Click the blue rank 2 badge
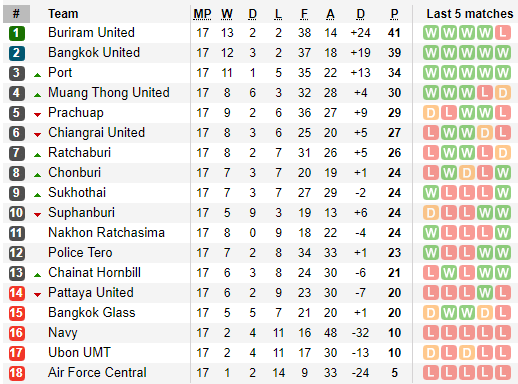 (x=17, y=53)
